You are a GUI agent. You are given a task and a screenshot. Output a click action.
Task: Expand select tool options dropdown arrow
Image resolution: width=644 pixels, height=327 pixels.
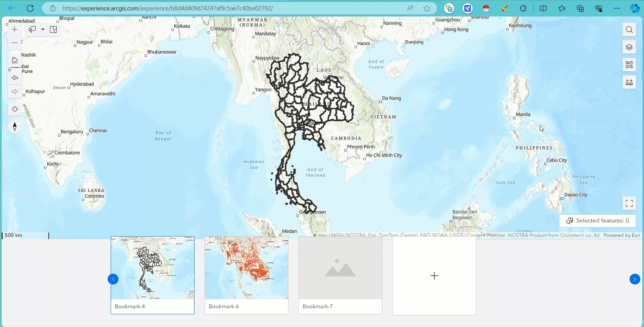tap(43, 29)
